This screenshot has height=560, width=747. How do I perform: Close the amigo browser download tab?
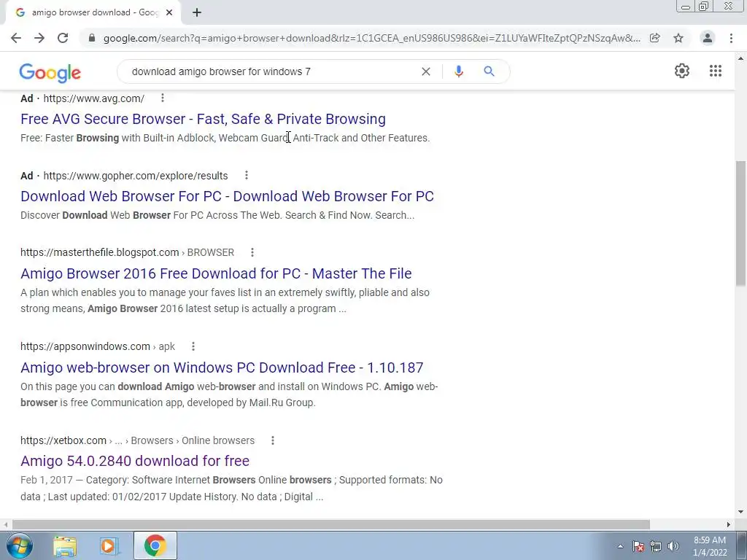tap(169, 12)
